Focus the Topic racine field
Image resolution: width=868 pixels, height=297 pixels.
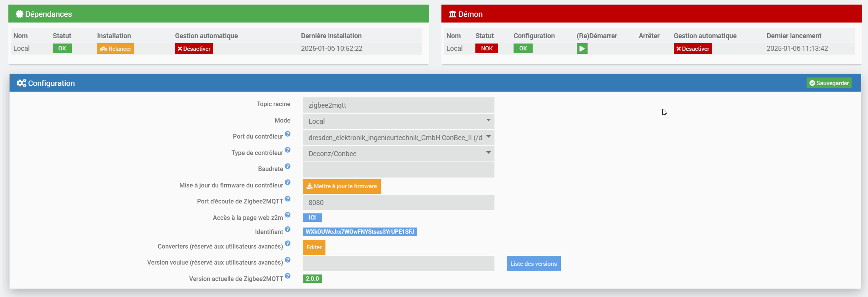(x=399, y=105)
